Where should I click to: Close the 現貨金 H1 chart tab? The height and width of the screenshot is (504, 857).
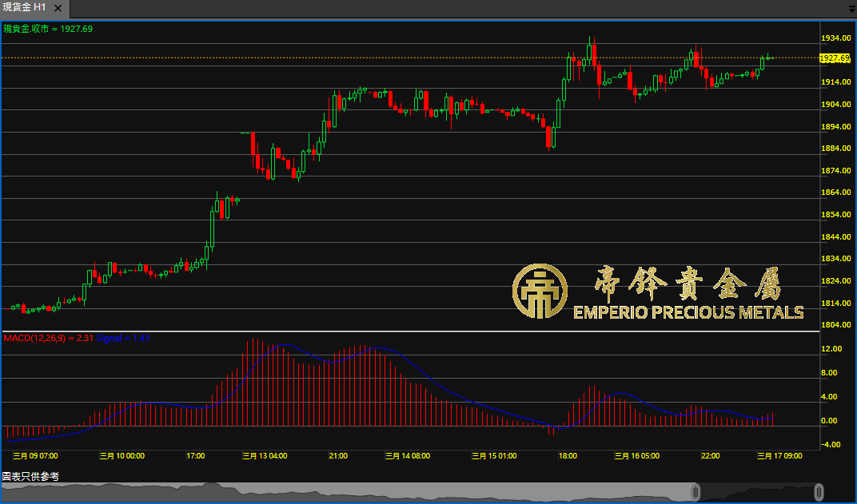tap(57, 8)
